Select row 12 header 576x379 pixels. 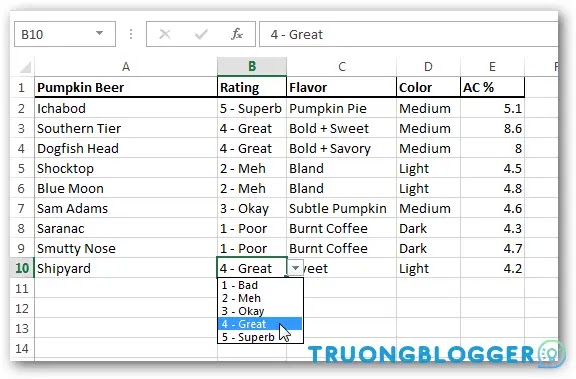[x=22, y=308]
